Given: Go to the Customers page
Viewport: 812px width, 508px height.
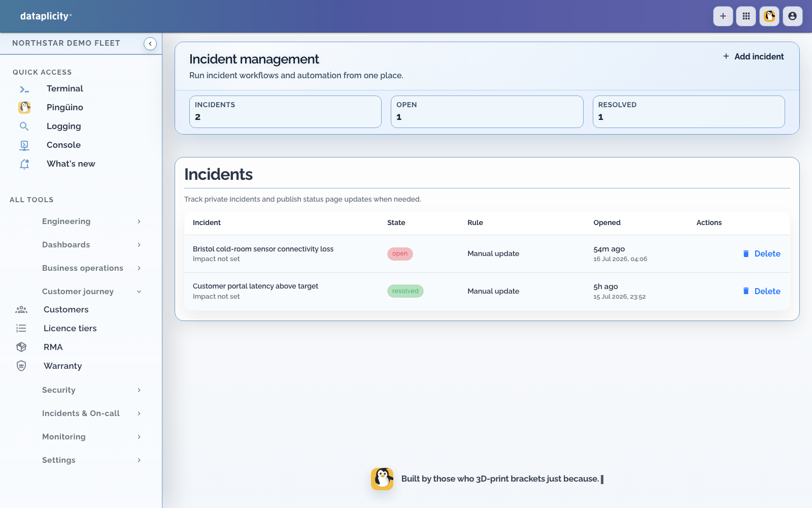Looking at the screenshot, I should (66, 309).
